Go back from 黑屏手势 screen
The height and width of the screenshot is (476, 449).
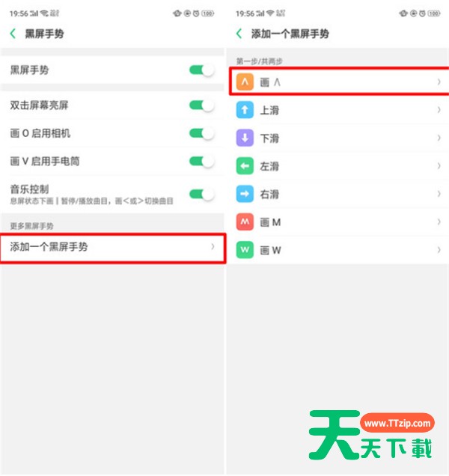[x=13, y=34]
